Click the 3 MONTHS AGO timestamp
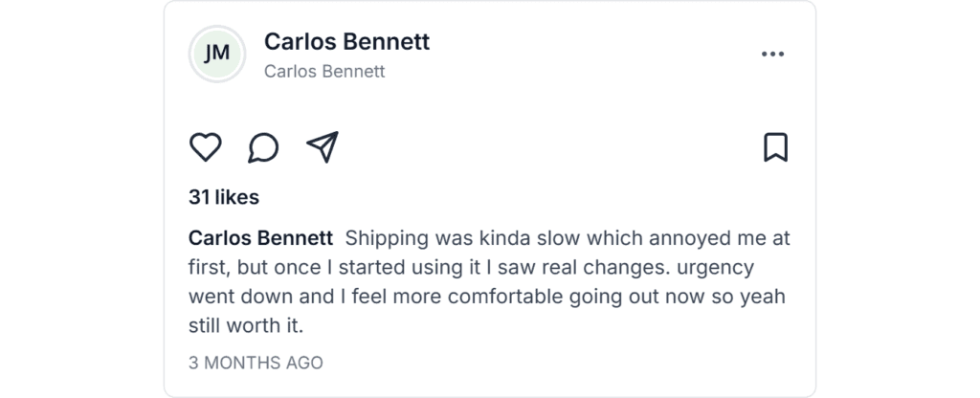980x398 pixels. (x=256, y=363)
